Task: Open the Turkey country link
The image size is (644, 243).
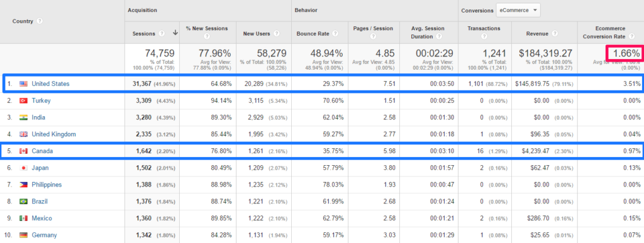Action: click(41, 100)
